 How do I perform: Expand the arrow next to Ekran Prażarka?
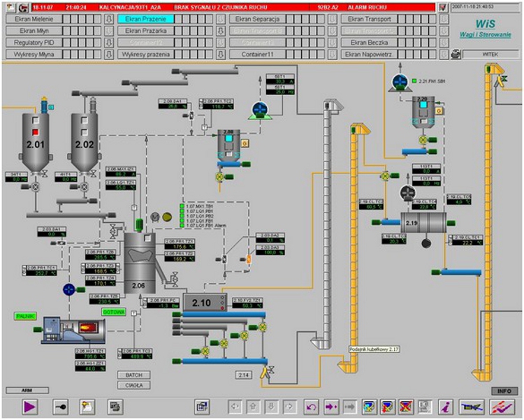pos(221,31)
